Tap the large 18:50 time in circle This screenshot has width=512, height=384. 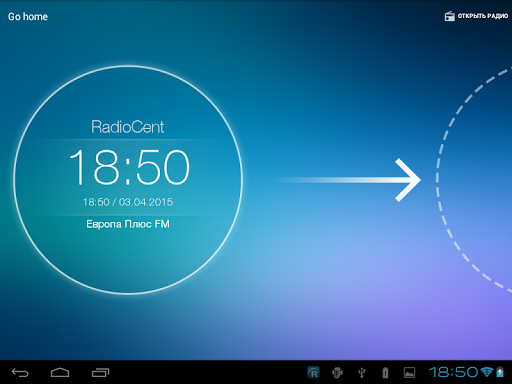click(129, 167)
